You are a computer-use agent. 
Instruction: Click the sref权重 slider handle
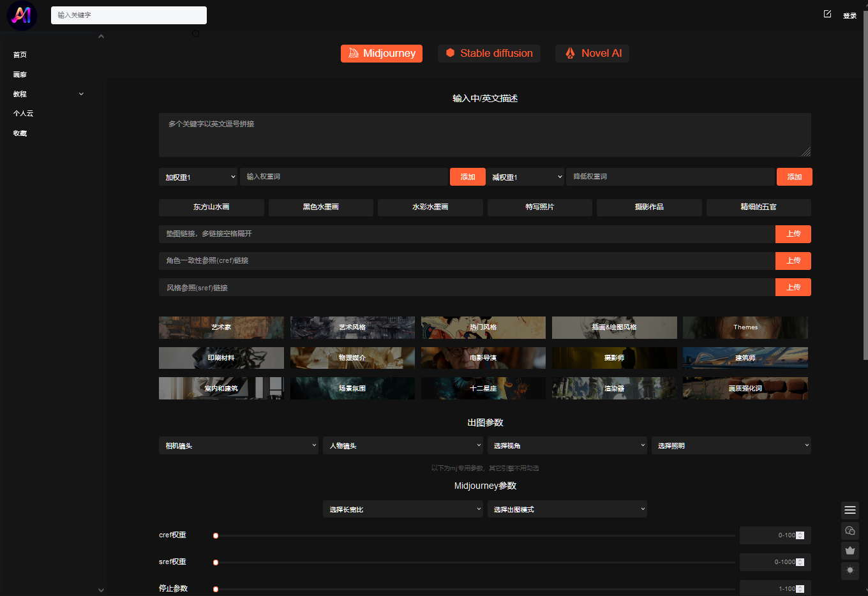(x=216, y=562)
